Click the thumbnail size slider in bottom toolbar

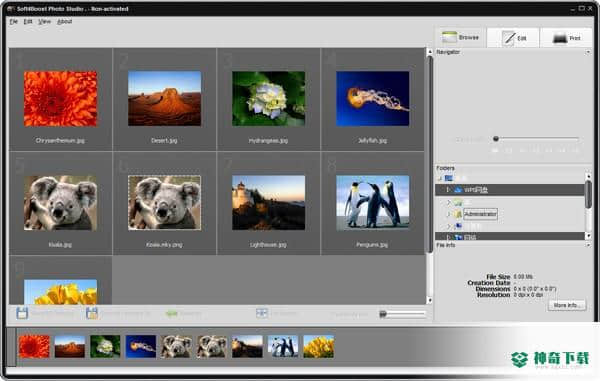pos(403,314)
